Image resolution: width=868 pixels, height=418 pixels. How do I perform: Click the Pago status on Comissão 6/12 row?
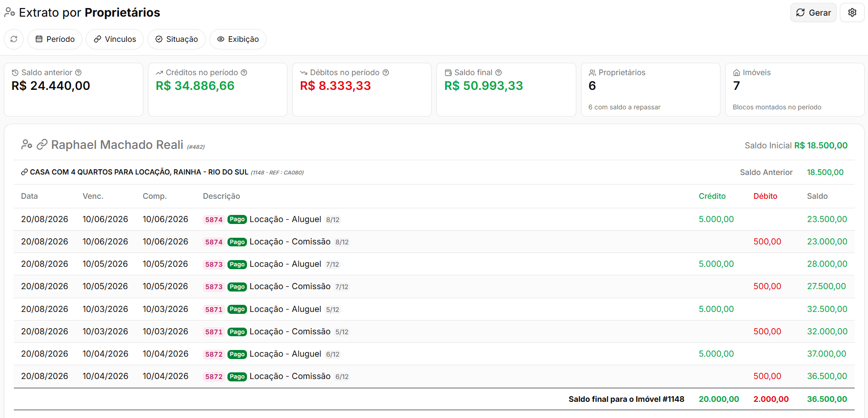click(x=237, y=377)
